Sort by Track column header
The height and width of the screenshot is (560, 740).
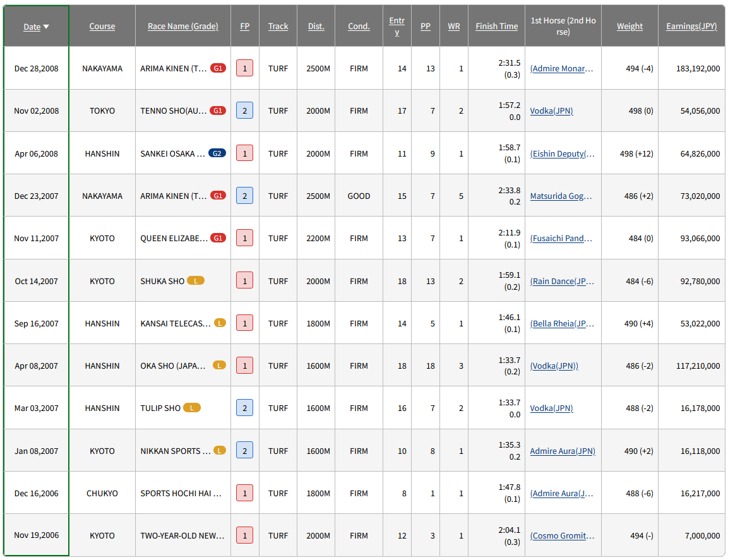point(278,27)
